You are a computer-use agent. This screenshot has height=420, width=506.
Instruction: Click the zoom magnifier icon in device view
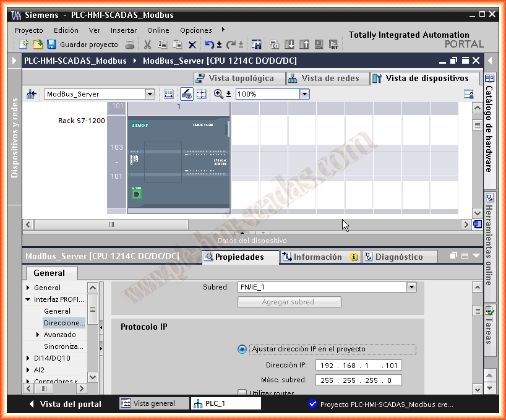218,94
